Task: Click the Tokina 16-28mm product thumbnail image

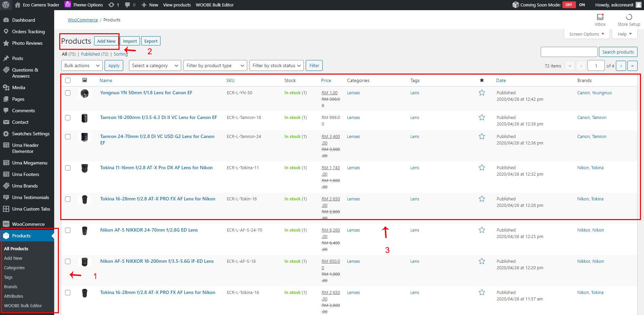Action: click(x=85, y=199)
